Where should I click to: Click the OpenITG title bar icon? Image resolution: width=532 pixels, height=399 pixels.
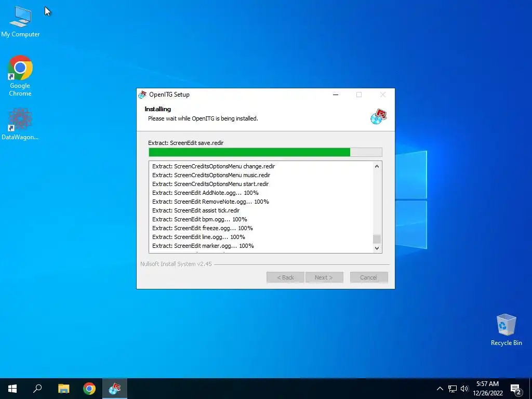(x=142, y=95)
